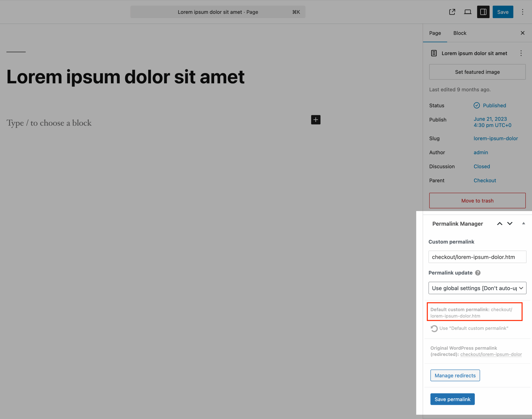Screen dimensions: 532x419
Task: Click the device preview laptop icon
Action: click(x=468, y=12)
